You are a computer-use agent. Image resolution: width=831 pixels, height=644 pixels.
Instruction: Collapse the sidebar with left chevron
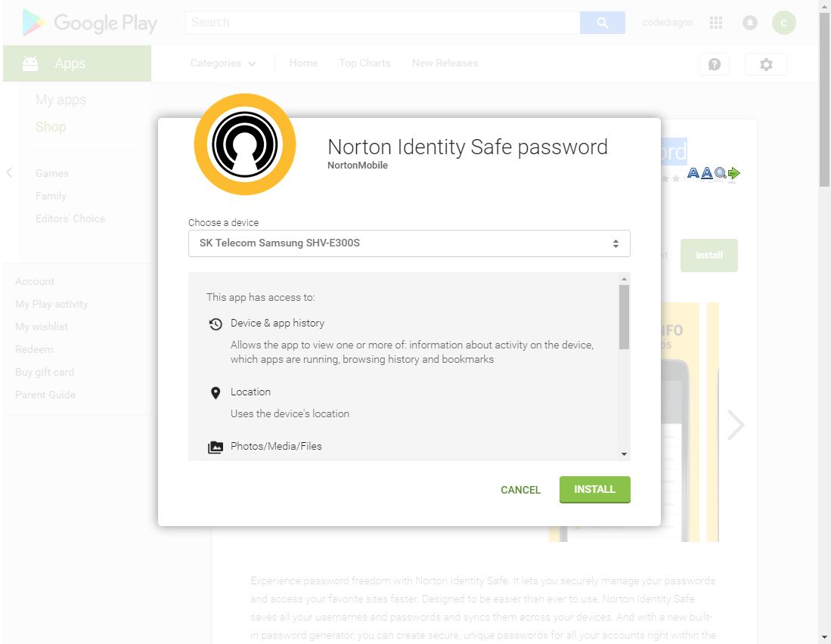point(9,172)
